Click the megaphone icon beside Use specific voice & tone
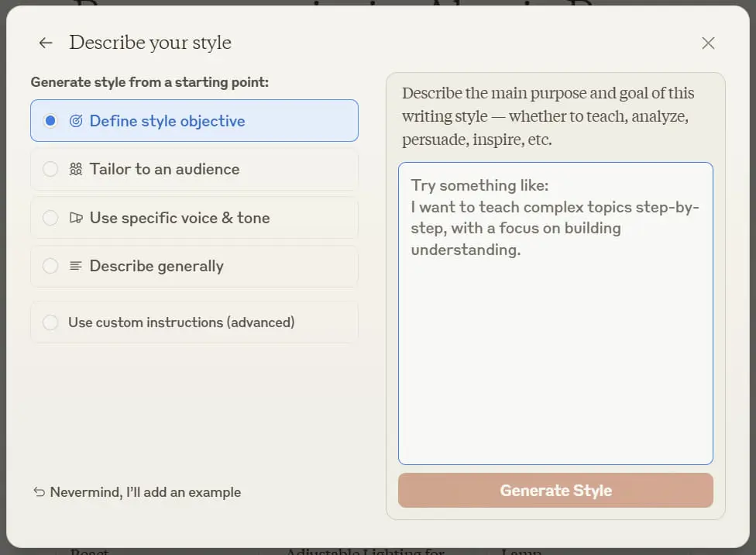Viewport: 756px width, 555px height. click(76, 218)
